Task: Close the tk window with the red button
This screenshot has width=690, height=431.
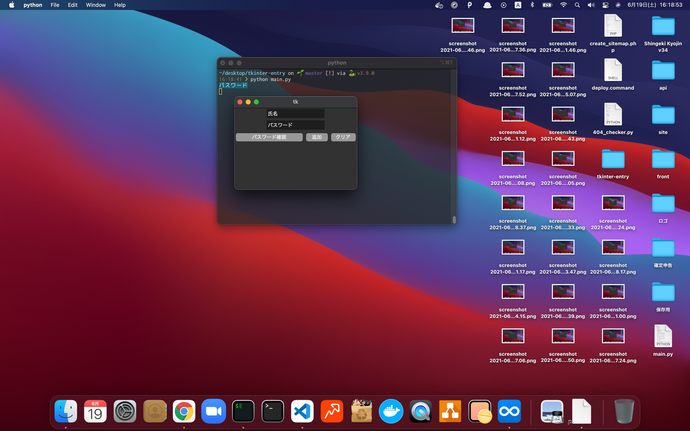Action: (x=240, y=102)
